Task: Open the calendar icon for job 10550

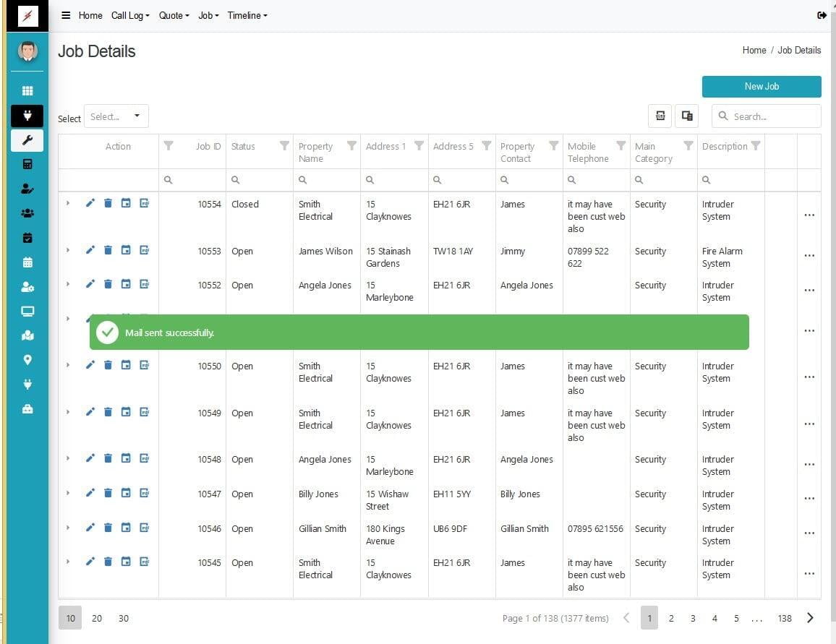Action: point(126,365)
